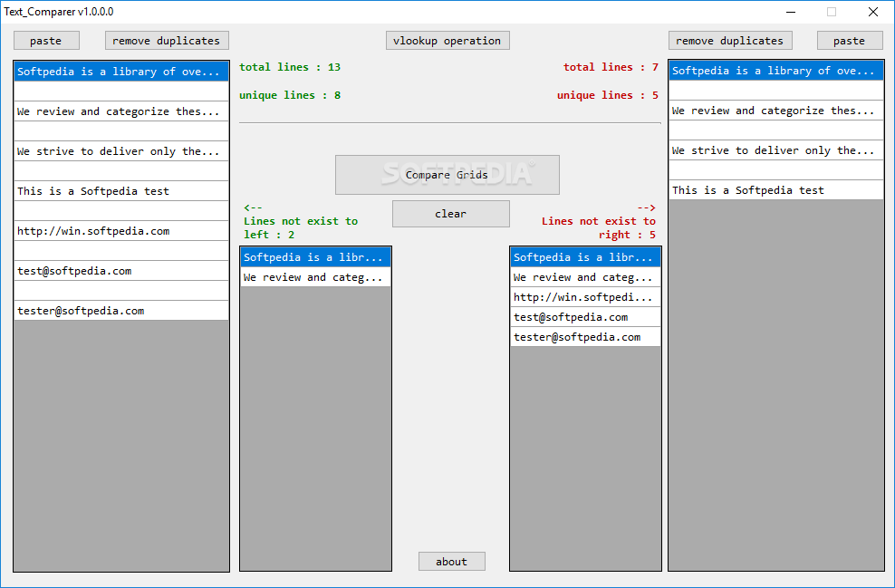Select 'We review and categ...' in not-exist-to-right list
This screenshot has height=588, width=895.
coord(585,277)
